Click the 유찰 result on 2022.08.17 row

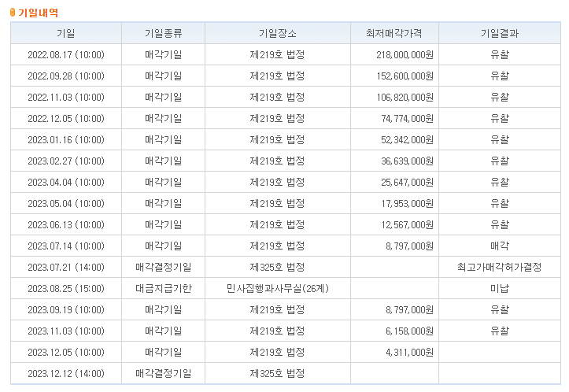click(500, 55)
